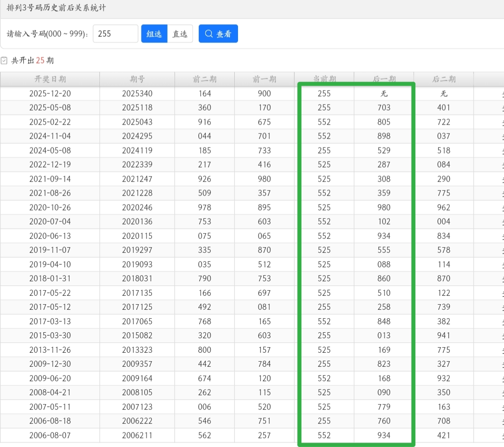
Task: Click the magnifier icon on the 查看 button
Action: click(x=209, y=34)
